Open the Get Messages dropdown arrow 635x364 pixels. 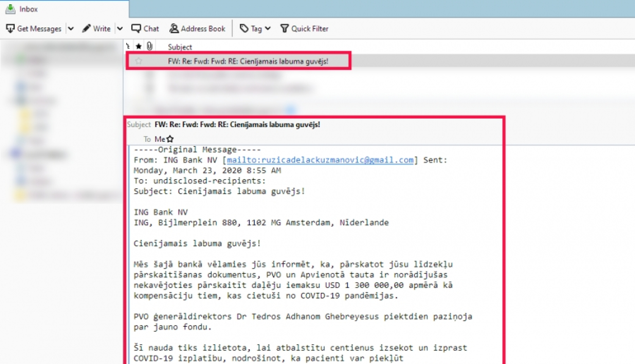(71, 29)
